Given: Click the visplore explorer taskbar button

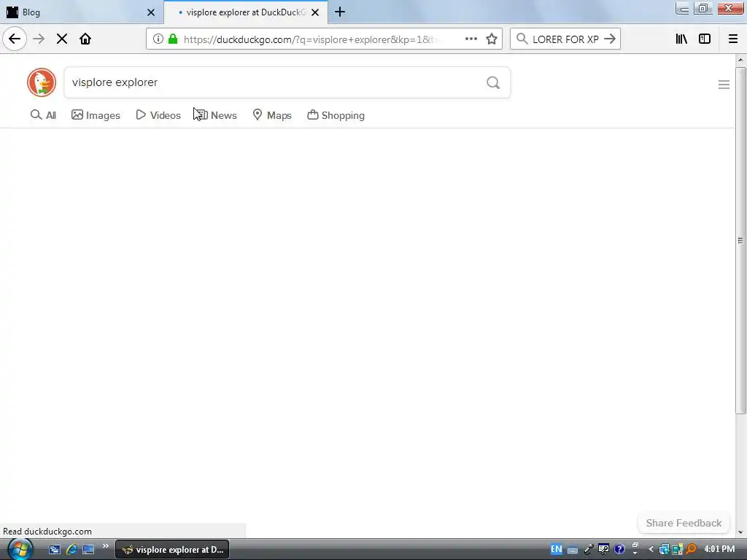Looking at the screenshot, I should (172, 550).
